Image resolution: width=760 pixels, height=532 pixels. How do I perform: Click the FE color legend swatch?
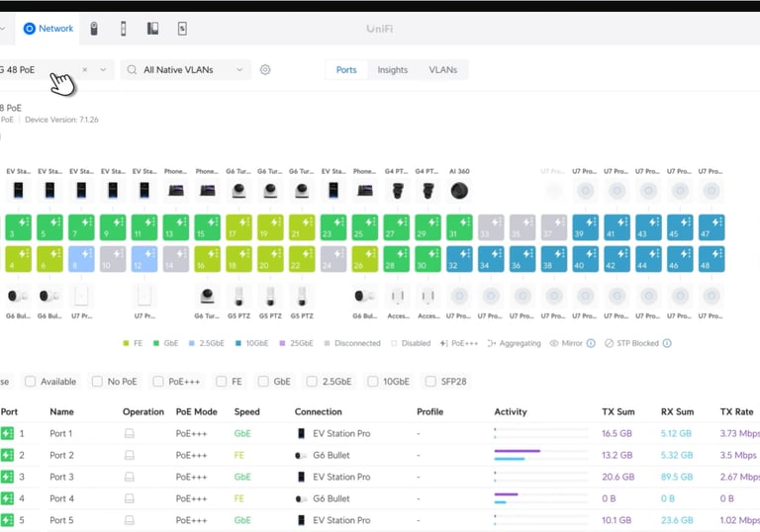click(x=126, y=343)
